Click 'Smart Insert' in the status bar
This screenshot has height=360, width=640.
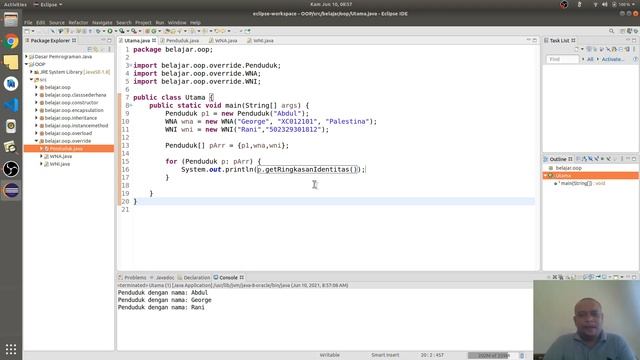pyautogui.click(x=385, y=355)
